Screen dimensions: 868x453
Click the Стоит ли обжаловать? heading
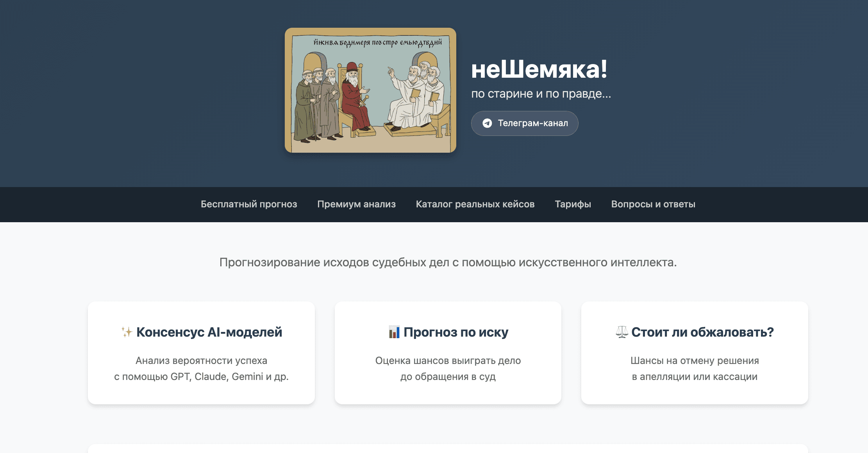[x=702, y=332]
